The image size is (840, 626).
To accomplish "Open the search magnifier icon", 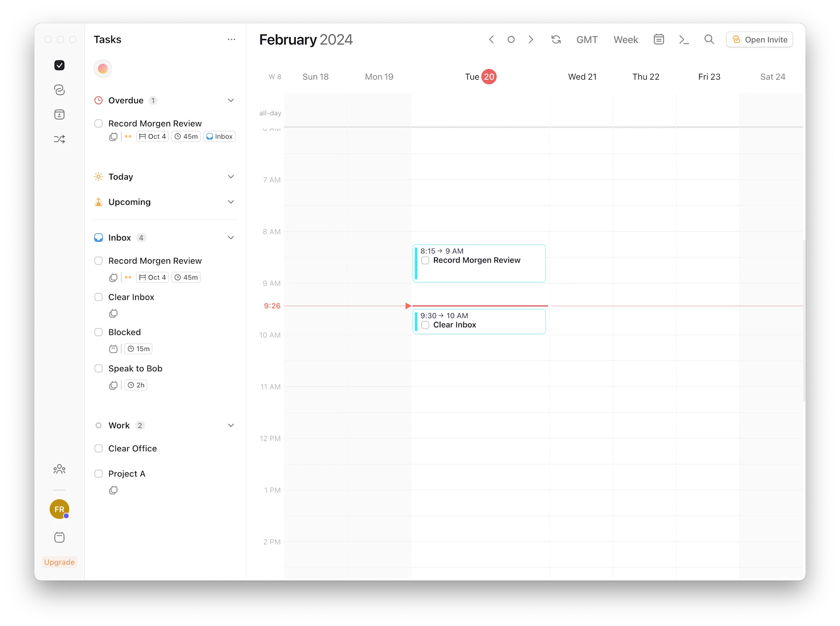I will [709, 40].
